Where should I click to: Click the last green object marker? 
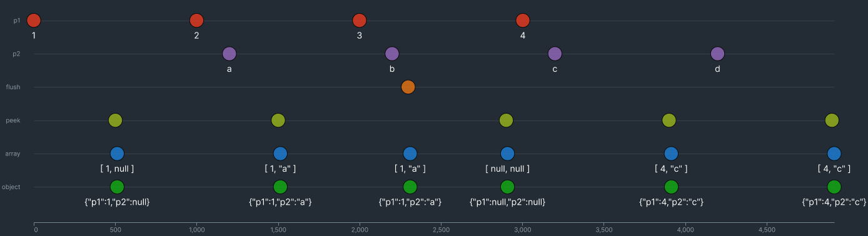(834, 187)
